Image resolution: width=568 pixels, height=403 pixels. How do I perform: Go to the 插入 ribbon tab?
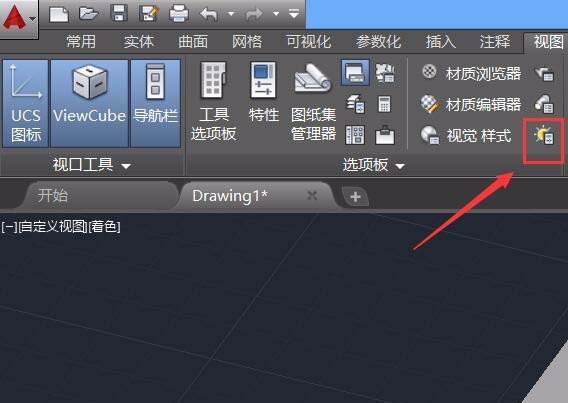pyautogui.click(x=440, y=42)
